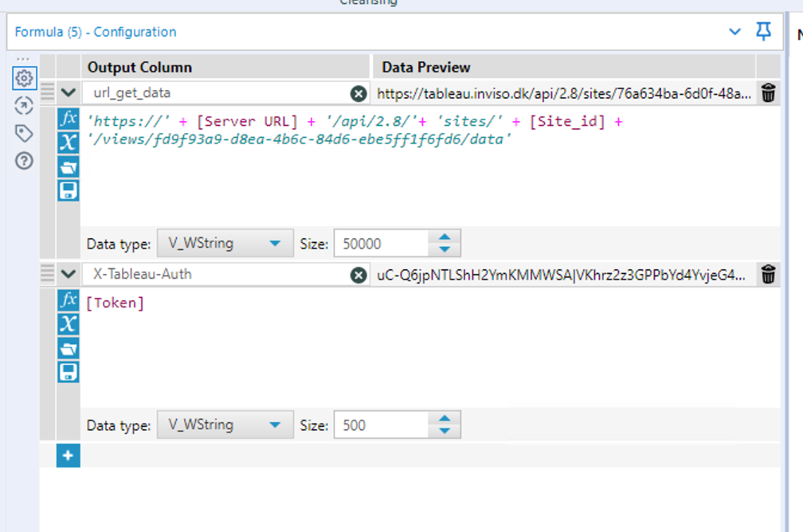Pin the Formula configuration window
The height and width of the screenshot is (532, 803).
(763, 32)
